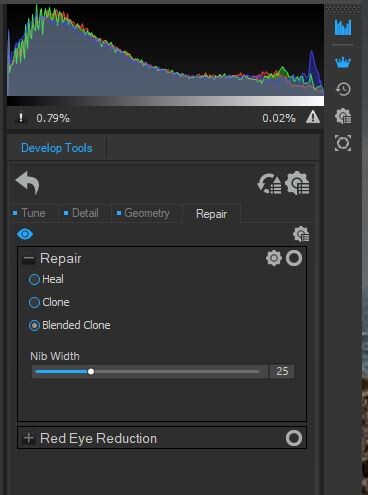Image resolution: width=368 pixels, height=495 pixels.
Task: Open the large develop settings gear icon
Action: coord(297,183)
